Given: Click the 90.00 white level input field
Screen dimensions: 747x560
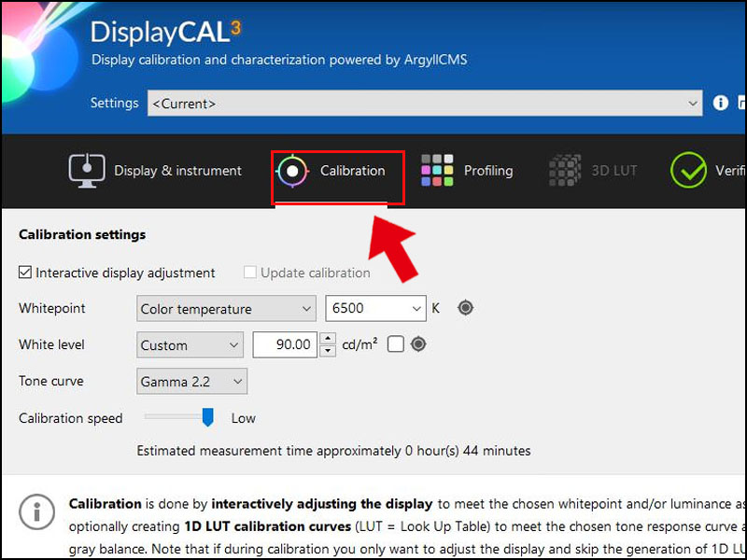Looking at the screenshot, I should click(x=285, y=344).
